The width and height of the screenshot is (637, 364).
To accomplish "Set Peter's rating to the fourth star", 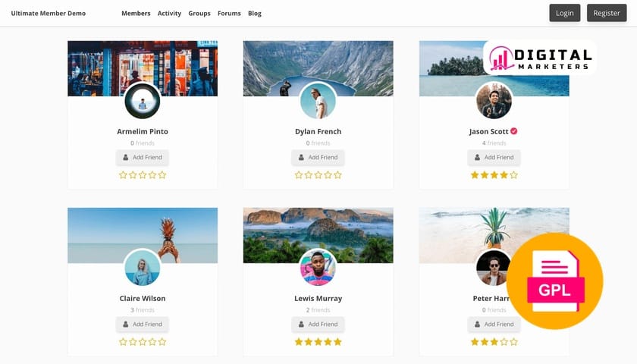I will (504, 342).
